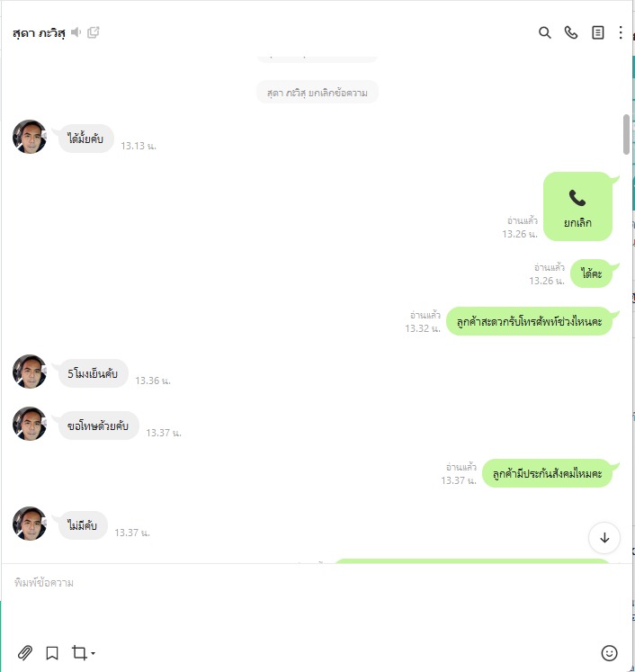Open the three-dot more options menu

(x=621, y=32)
